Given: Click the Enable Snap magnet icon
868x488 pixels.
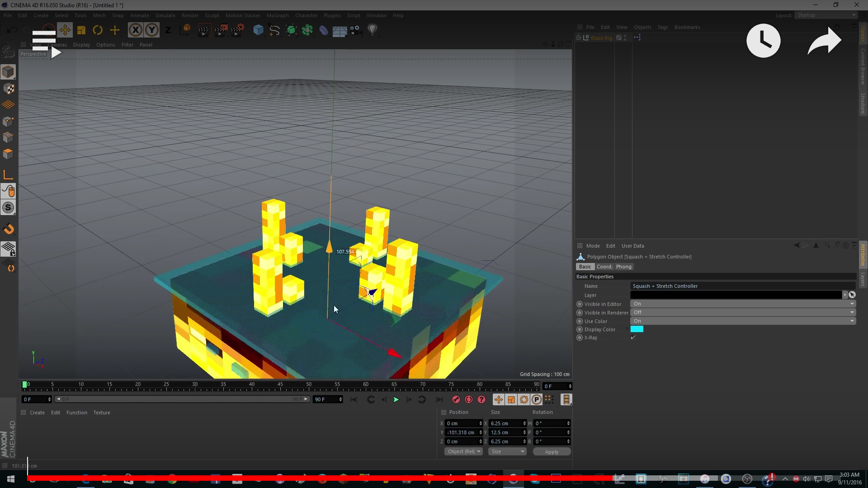Looking at the screenshot, I should point(9,229).
